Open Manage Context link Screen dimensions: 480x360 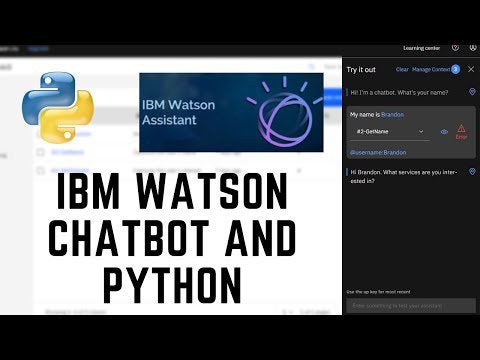point(431,69)
